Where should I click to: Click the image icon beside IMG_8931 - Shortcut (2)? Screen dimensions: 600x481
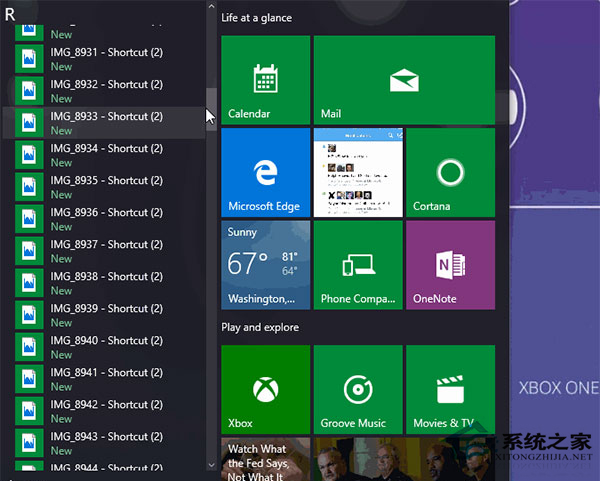[x=29, y=59]
